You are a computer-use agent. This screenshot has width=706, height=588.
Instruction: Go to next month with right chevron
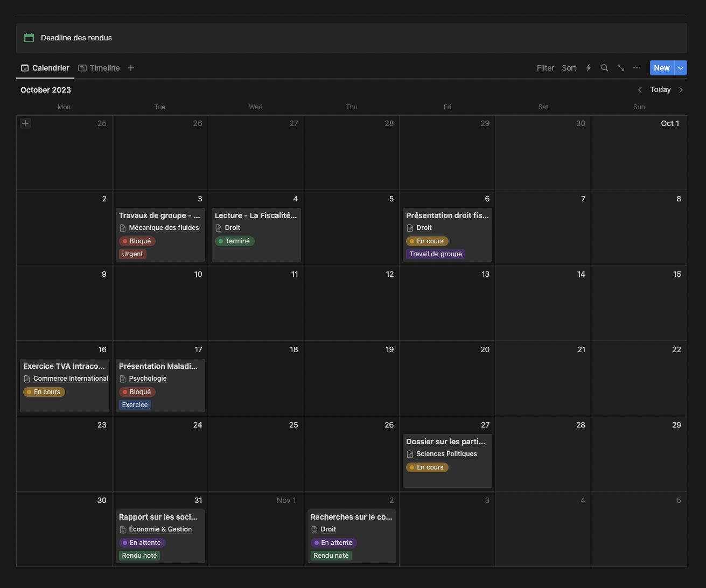(681, 90)
